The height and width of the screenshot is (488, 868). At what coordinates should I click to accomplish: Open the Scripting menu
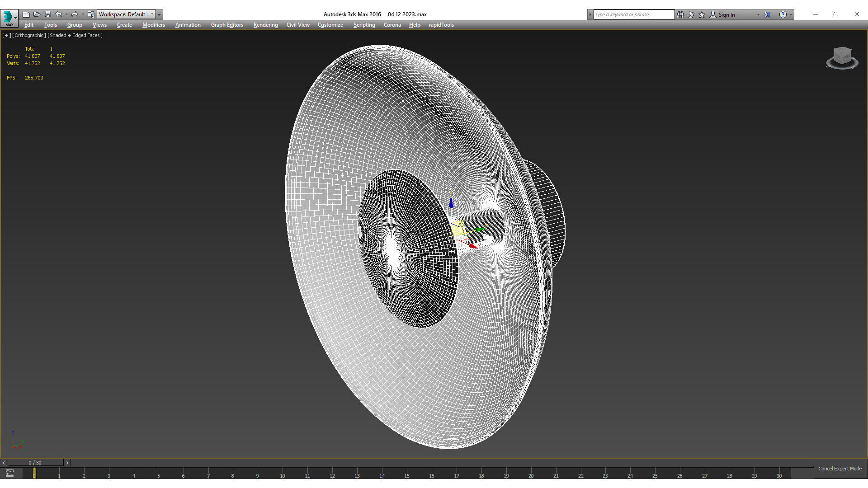coord(364,25)
